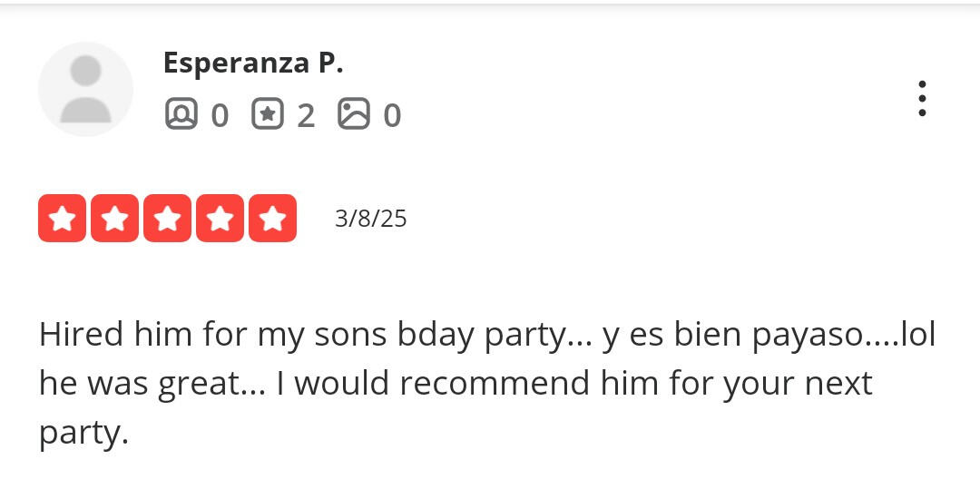Click the photos count number 0

tap(392, 115)
